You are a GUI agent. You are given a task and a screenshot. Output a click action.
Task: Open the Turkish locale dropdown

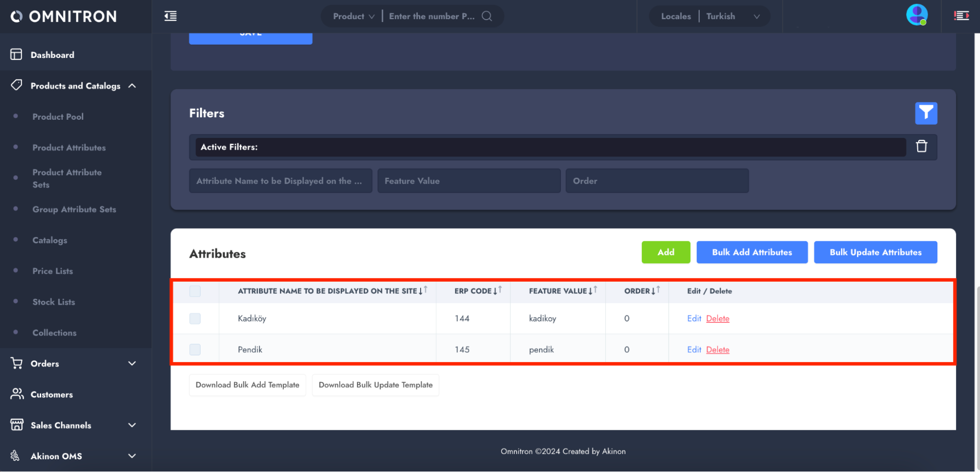coord(732,16)
